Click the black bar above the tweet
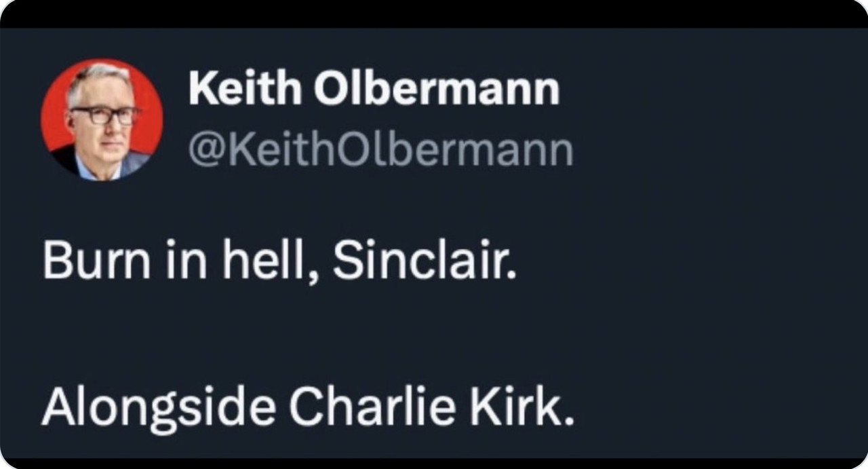 coord(434,14)
